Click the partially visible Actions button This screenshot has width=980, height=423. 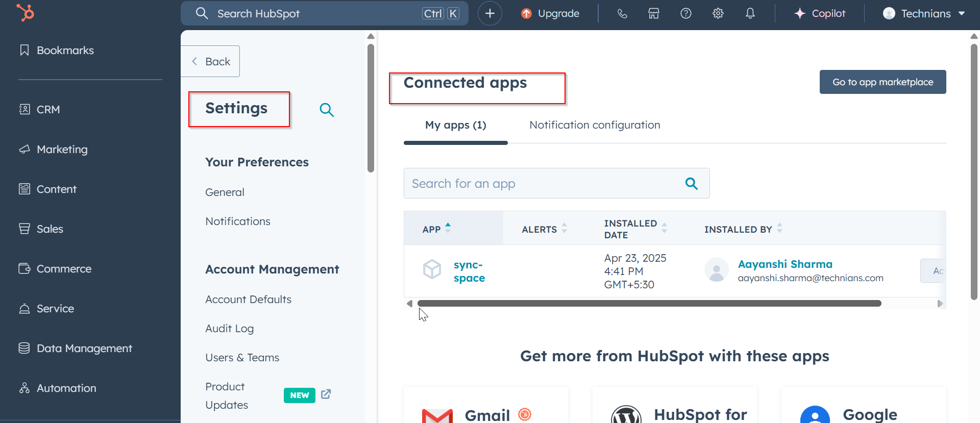(933, 270)
